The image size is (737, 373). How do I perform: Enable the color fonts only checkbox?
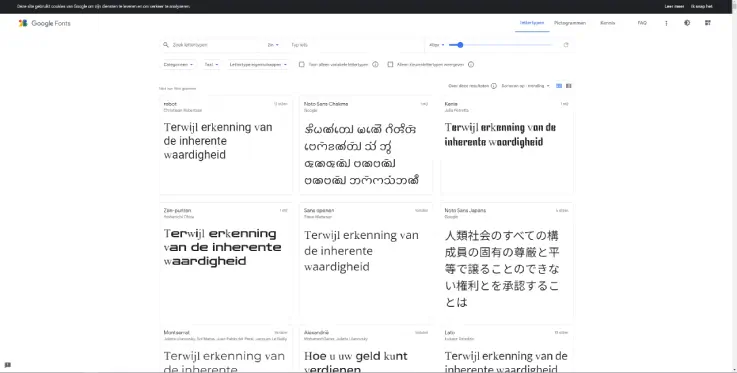(390, 65)
